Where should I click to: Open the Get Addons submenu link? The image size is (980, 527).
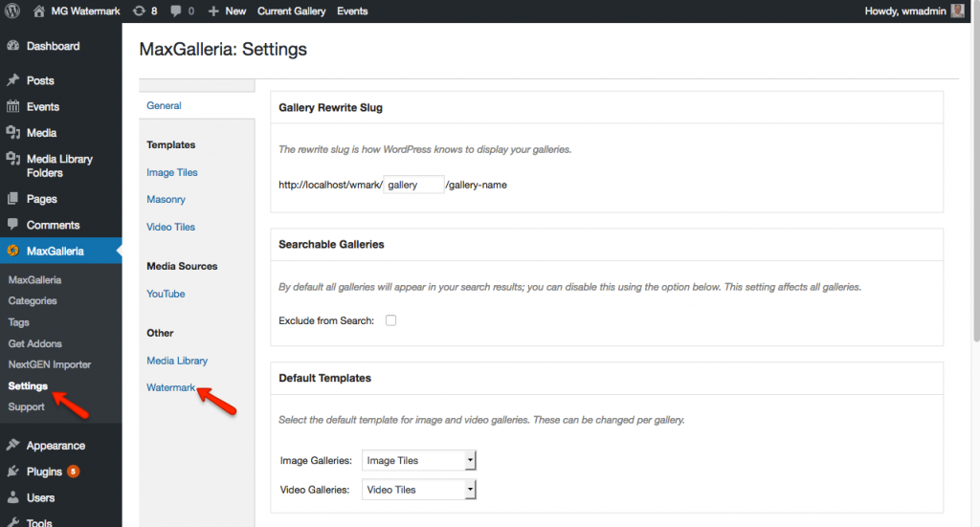pyautogui.click(x=34, y=343)
